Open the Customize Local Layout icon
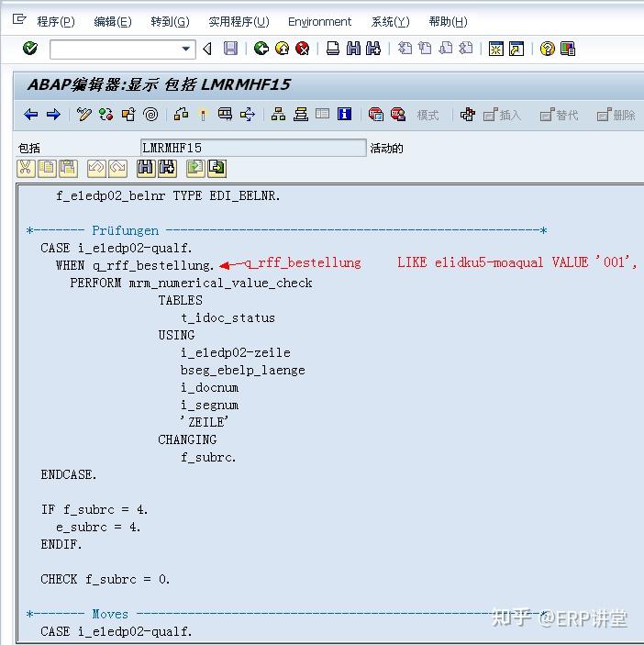644x645 pixels. pyautogui.click(x=568, y=49)
